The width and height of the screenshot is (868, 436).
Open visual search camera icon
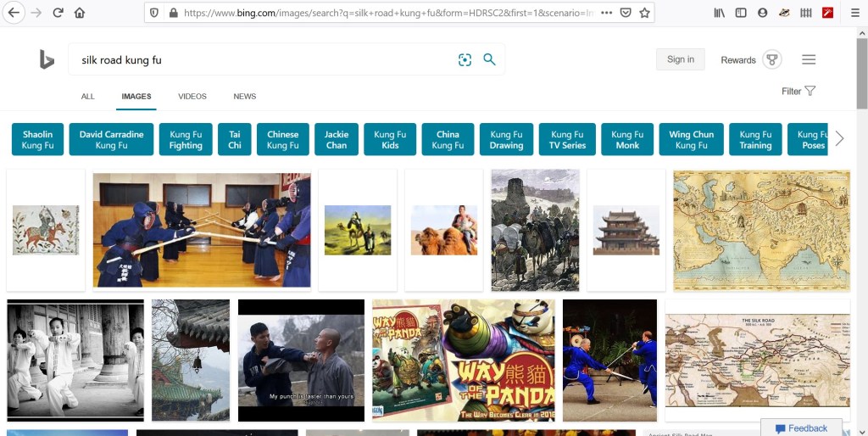point(465,59)
